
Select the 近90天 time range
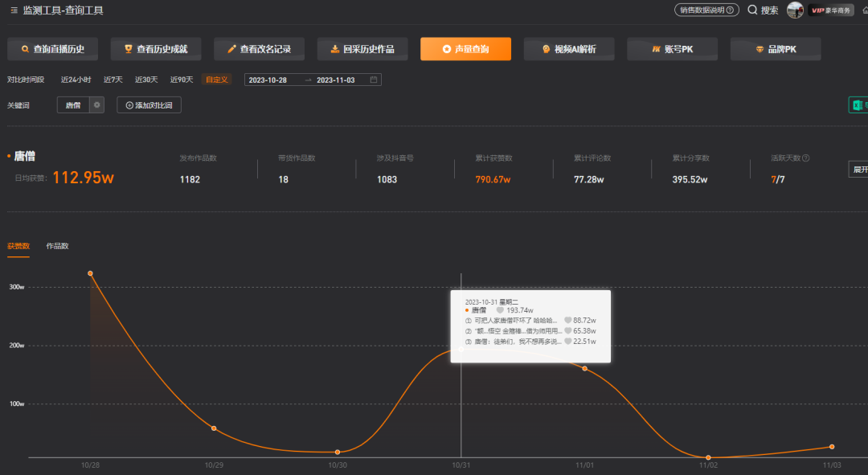(182, 80)
